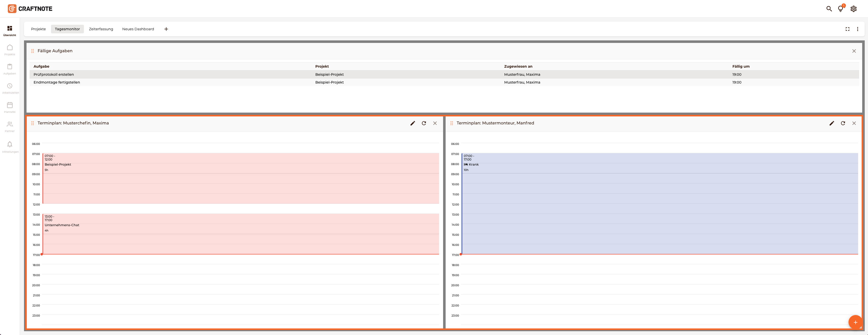Screen dimensions: 868x335
Task: Open the 07:00-12:00 Beispiel-Projekt appointment
Action: [240, 178]
